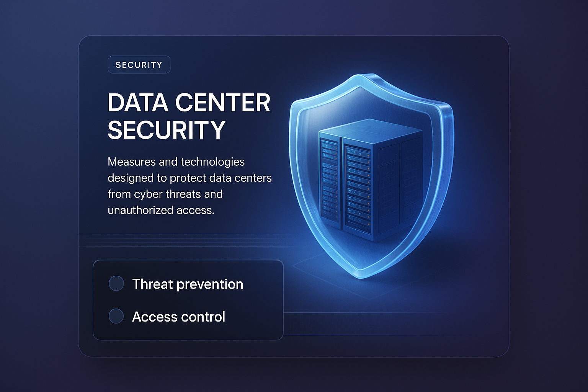Click the phrase 'from cyber threats and'
The image size is (588, 392).
[165, 194]
